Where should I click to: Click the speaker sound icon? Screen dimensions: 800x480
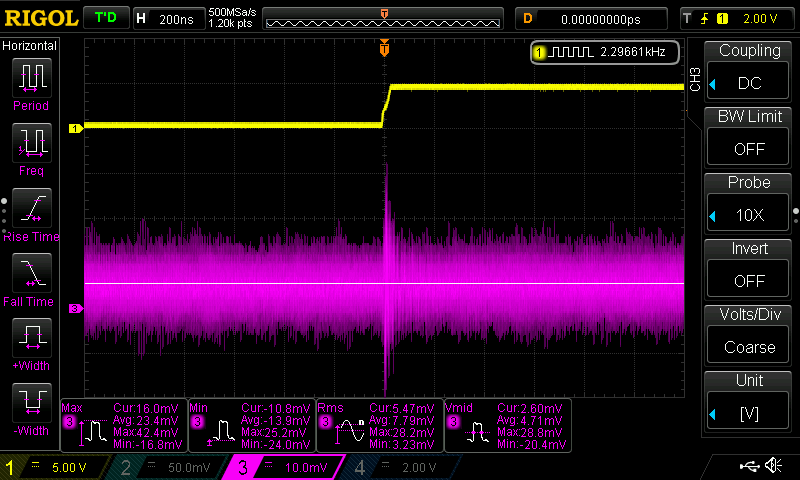(x=773, y=466)
